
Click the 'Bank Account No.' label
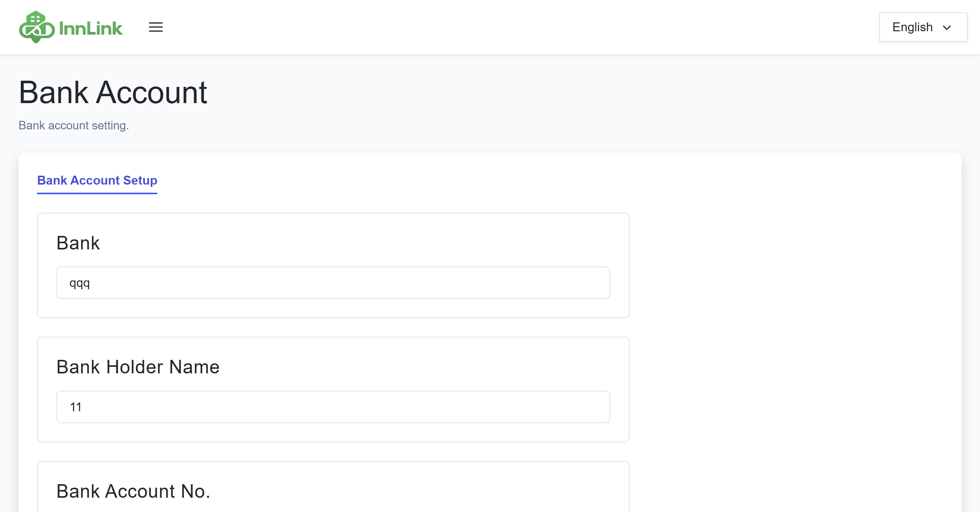[x=133, y=491]
